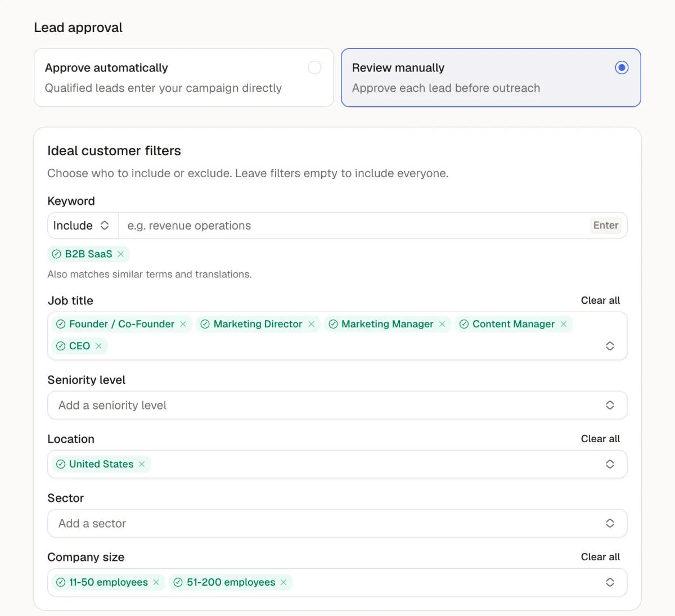Click the B2B SaaS check icon
Screen dimensions: 675x616
56,254
